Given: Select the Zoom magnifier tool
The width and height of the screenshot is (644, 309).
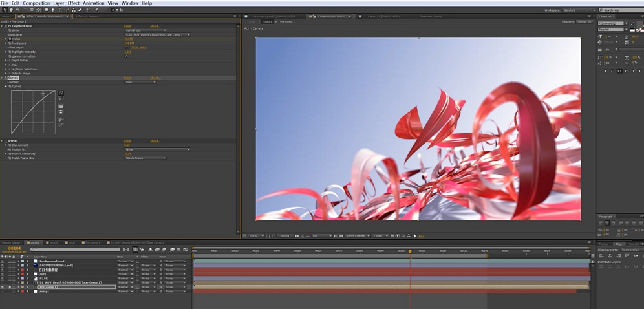Looking at the screenshot, I should coord(17,10).
